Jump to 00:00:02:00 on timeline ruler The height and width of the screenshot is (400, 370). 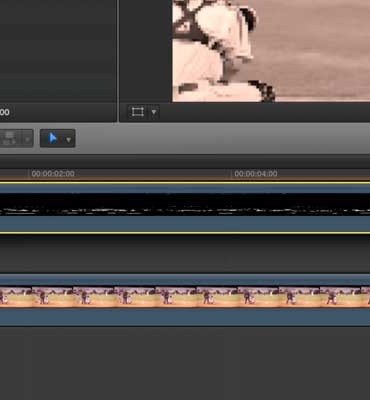tap(53, 174)
